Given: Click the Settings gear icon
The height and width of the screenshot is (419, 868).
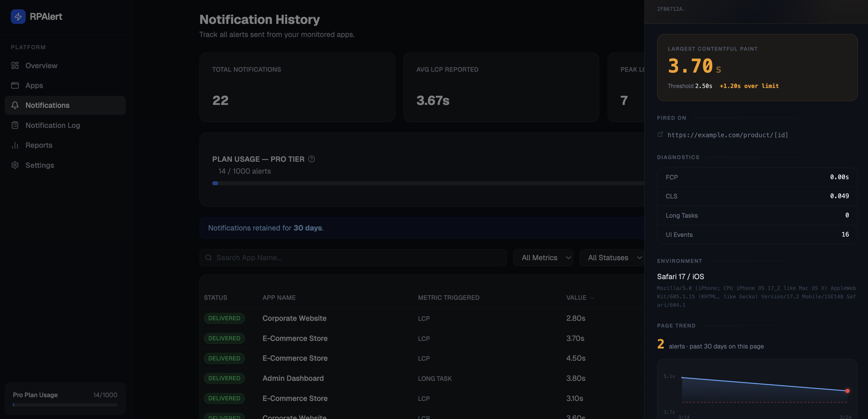Looking at the screenshot, I should click(15, 165).
